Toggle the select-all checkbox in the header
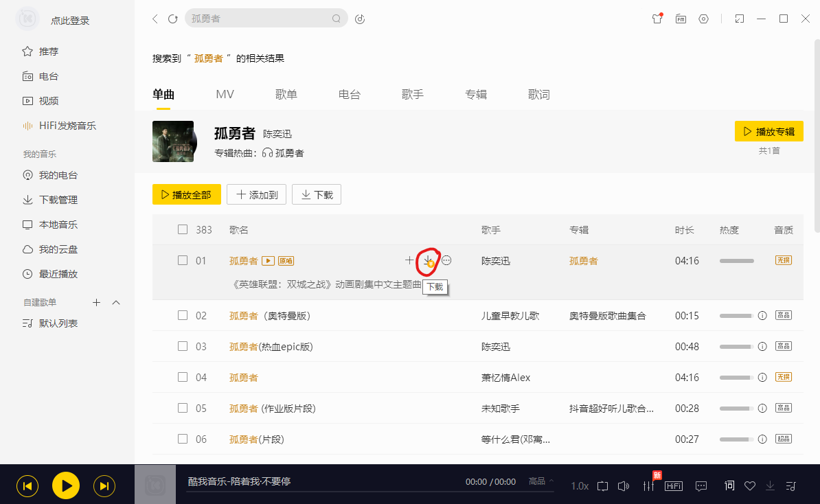Image resolution: width=820 pixels, height=504 pixels. tap(183, 230)
